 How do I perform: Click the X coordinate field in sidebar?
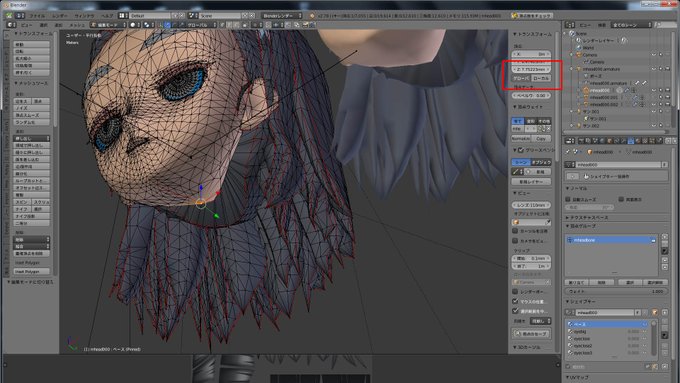point(531,54)
